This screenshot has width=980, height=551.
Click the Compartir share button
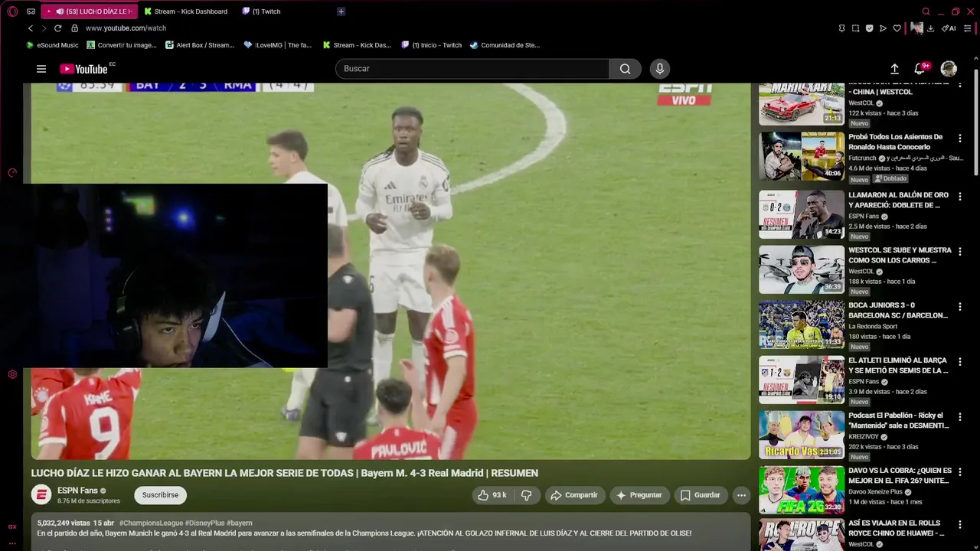click(574, 495)
